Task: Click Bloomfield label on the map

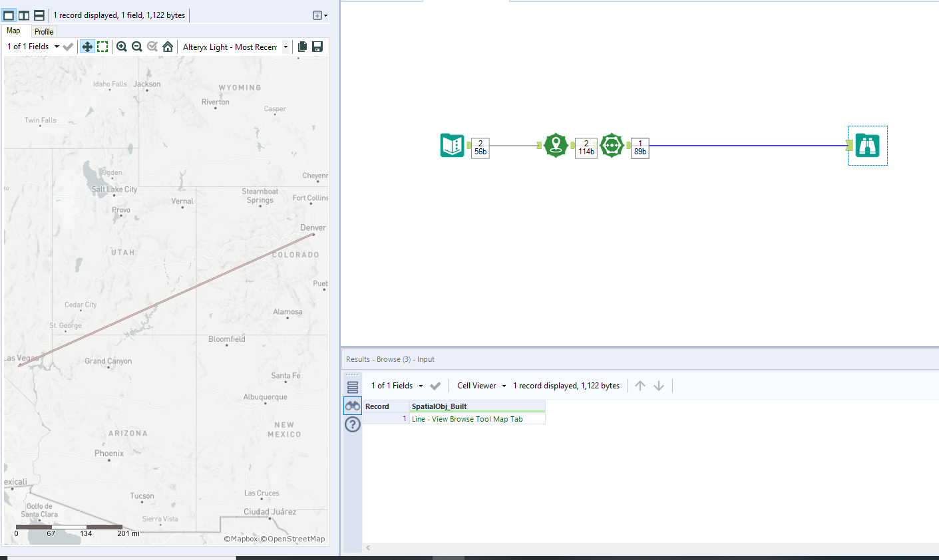Action: 227,339
